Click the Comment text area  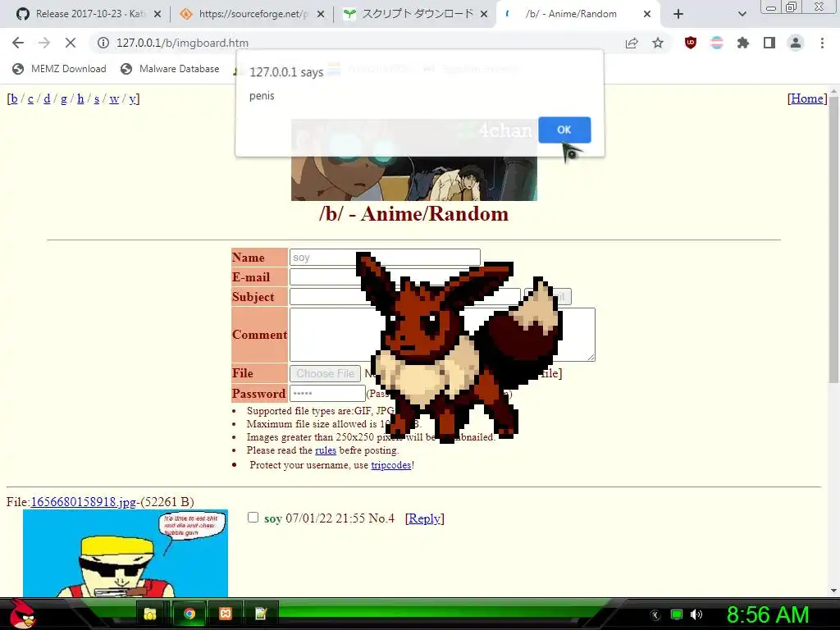point(442,335)
